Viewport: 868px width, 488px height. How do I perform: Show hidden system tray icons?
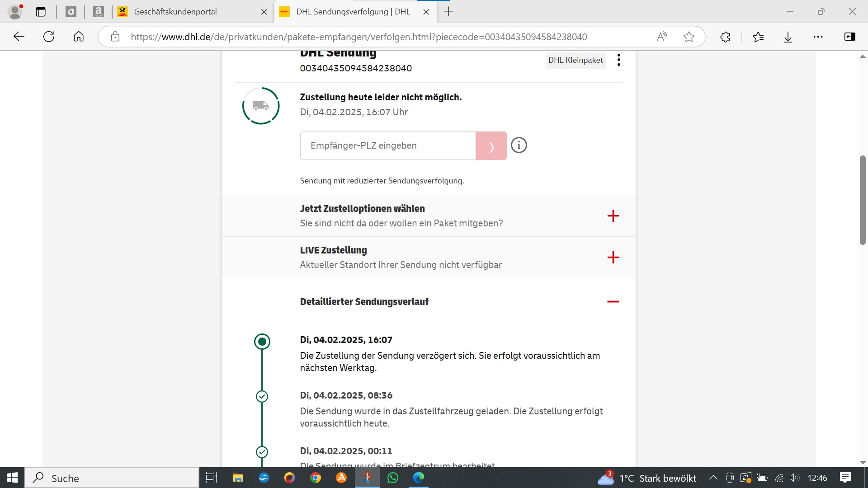(713, 478)
